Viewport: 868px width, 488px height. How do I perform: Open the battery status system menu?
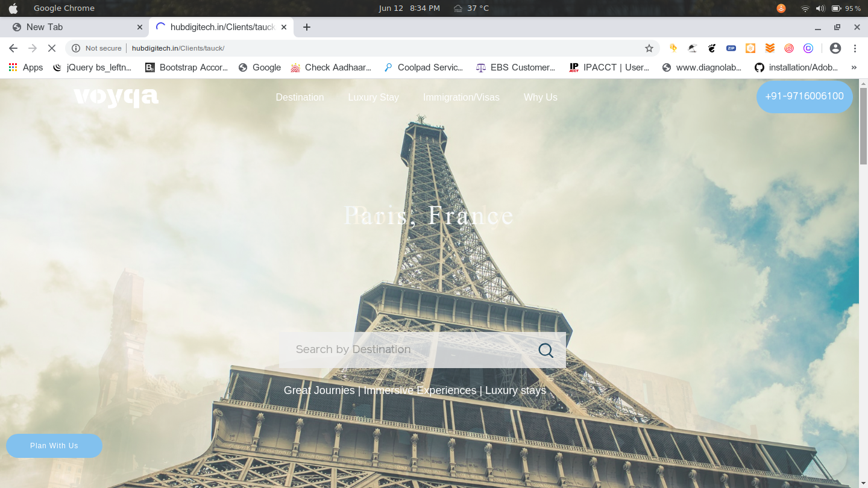point(837,8)
